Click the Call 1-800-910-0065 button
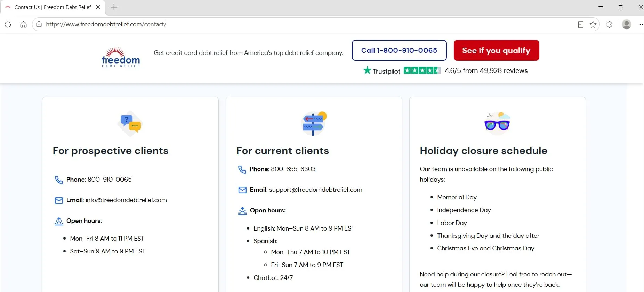The width and height of the screenshot is (644, 292). click(x=399, y=50)
